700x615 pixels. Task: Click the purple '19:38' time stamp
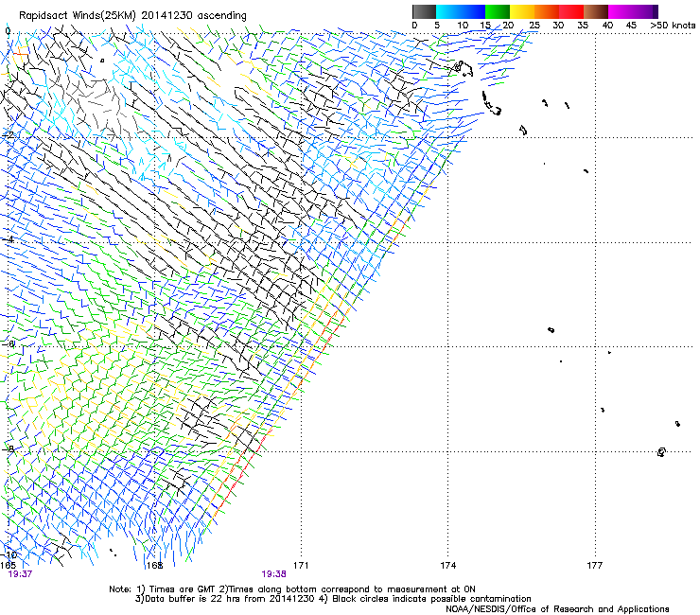[273, 574]
